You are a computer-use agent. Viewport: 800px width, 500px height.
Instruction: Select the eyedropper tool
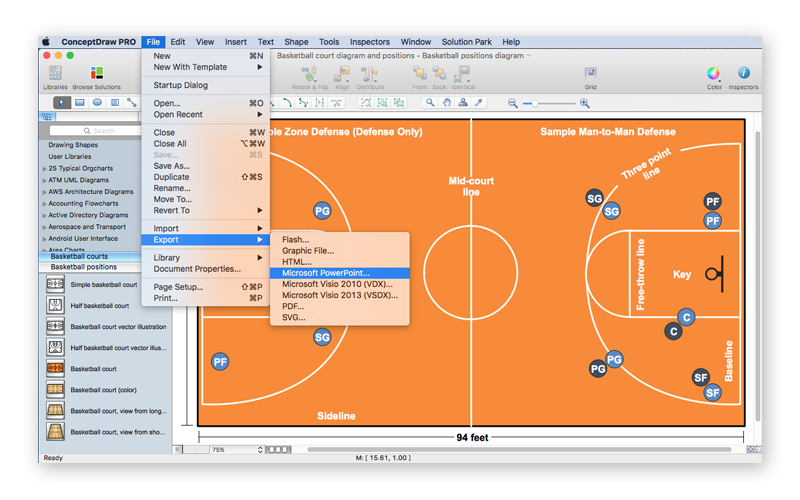point(478,103)
